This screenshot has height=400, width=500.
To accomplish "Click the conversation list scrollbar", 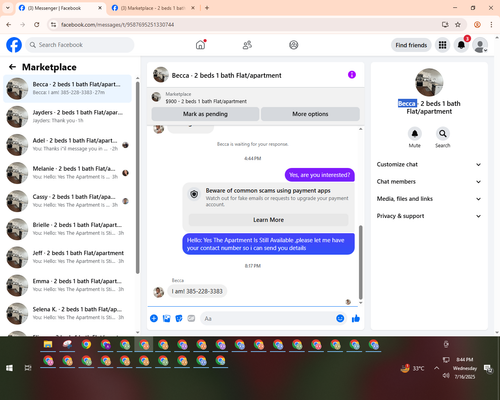I will (x=138, y=177).
